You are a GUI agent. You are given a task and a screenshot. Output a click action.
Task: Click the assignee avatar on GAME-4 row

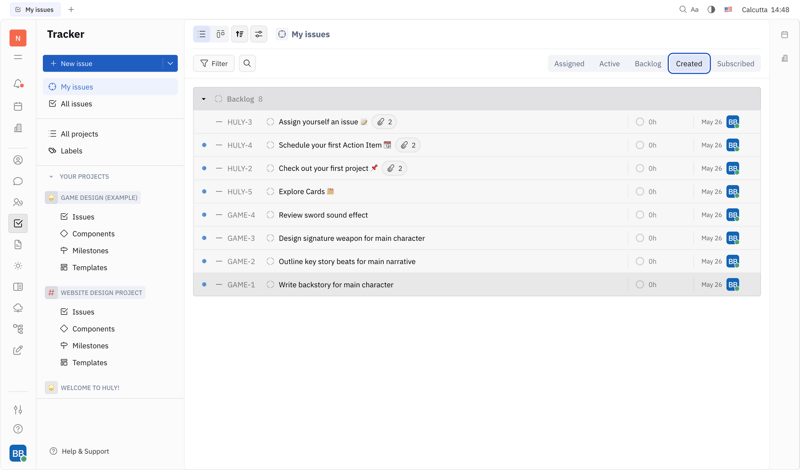pyautogui.click(x=733, y=215)
